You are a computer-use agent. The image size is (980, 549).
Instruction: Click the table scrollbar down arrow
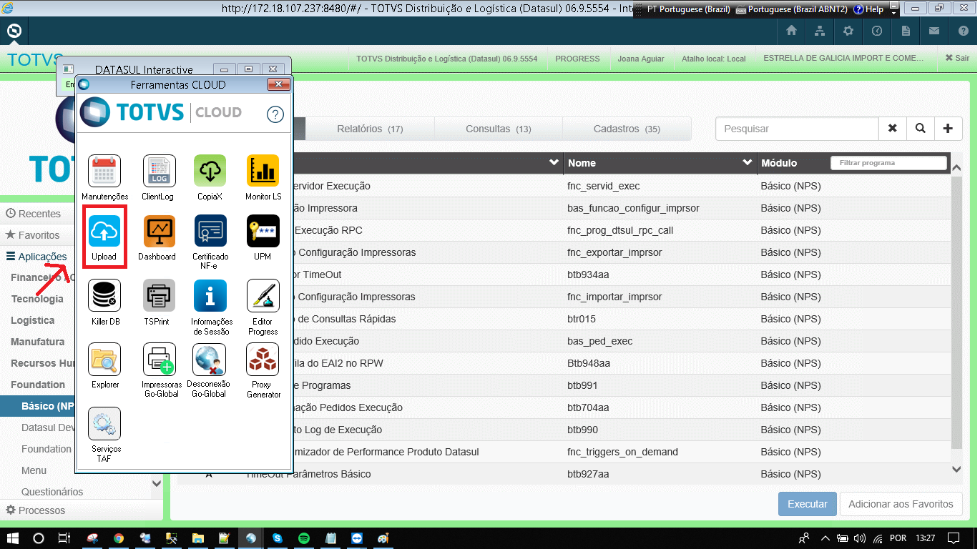(957, 470)
